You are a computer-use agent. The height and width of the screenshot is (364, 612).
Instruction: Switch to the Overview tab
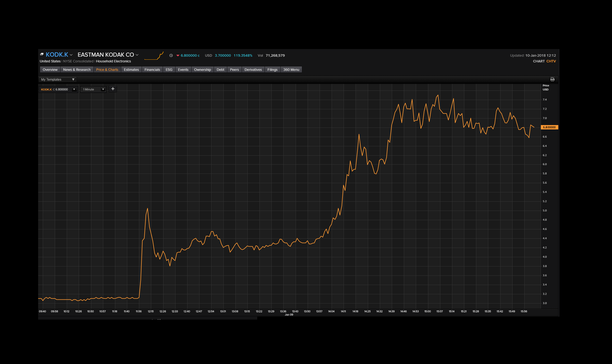pyautogui.click(x=50, y=69)
